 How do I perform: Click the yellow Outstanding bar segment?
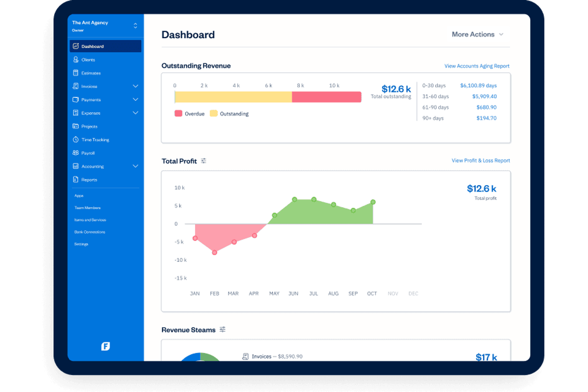[233, 97]
